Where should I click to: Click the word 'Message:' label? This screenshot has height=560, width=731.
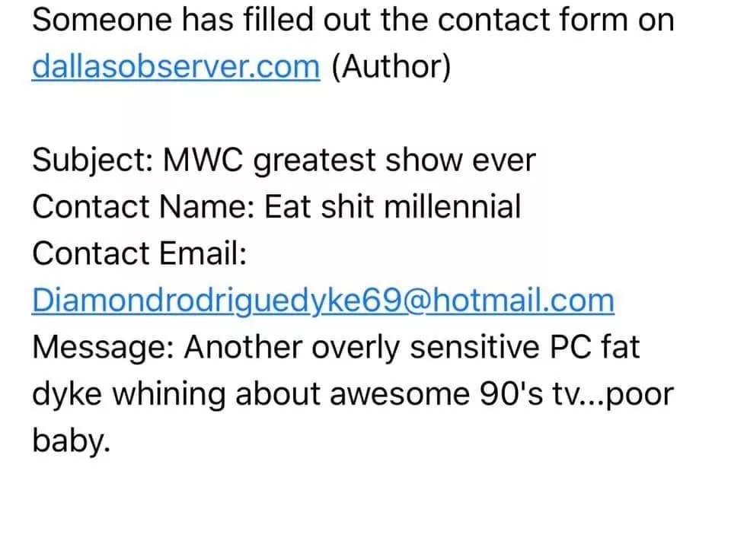[104, 348]
